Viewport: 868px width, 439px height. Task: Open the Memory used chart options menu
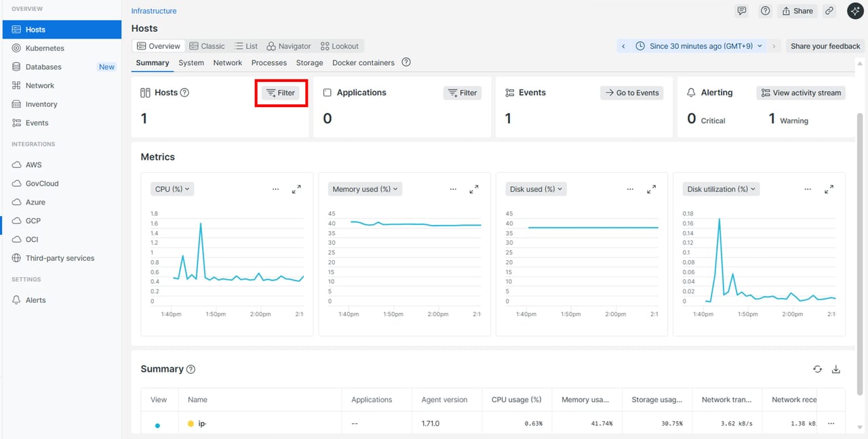pos(453,190)
